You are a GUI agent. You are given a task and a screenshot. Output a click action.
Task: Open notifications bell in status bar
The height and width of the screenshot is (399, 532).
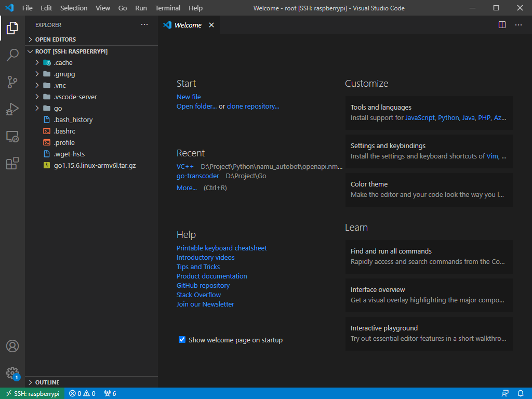coord(521,393)
